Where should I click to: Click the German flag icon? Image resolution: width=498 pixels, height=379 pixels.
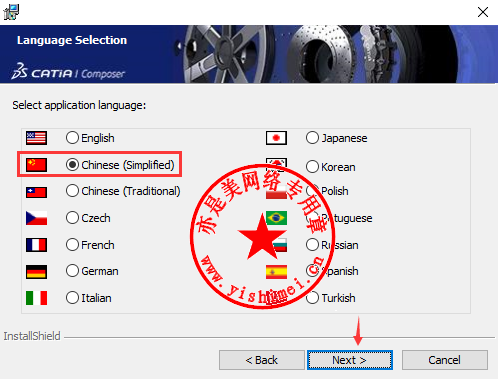click(36, 272)
